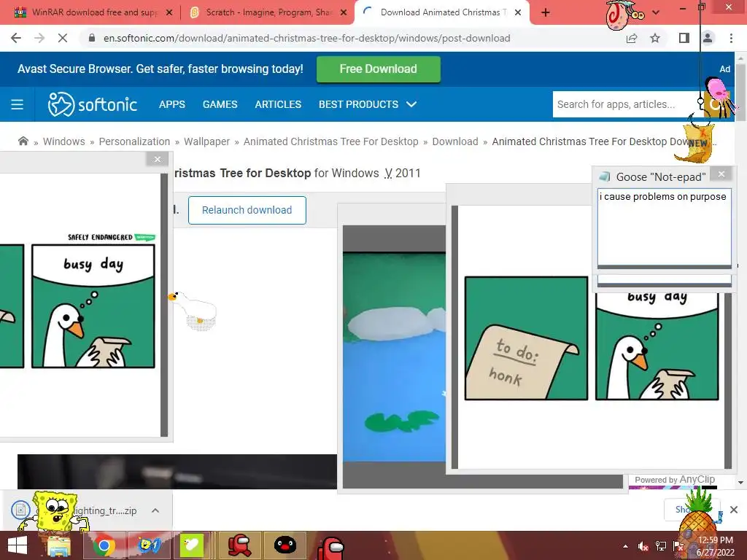
Task: Expand the downloaded zip file options arrow
Action: tap(155, 510)
